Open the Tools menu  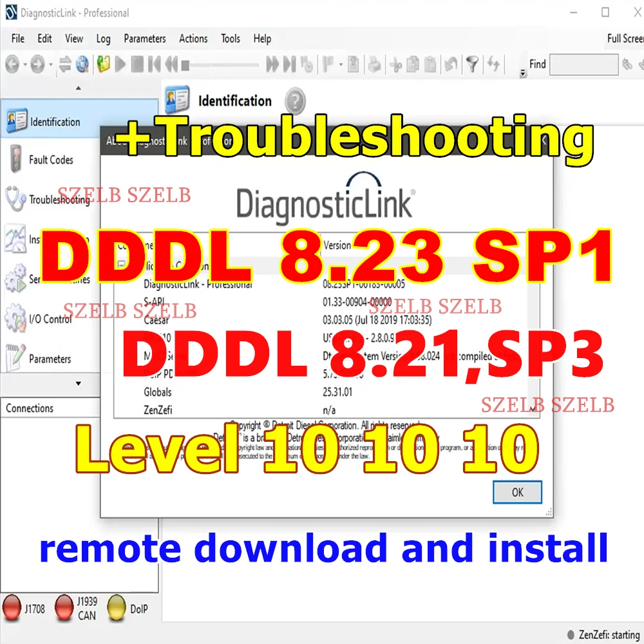[230, 39]
